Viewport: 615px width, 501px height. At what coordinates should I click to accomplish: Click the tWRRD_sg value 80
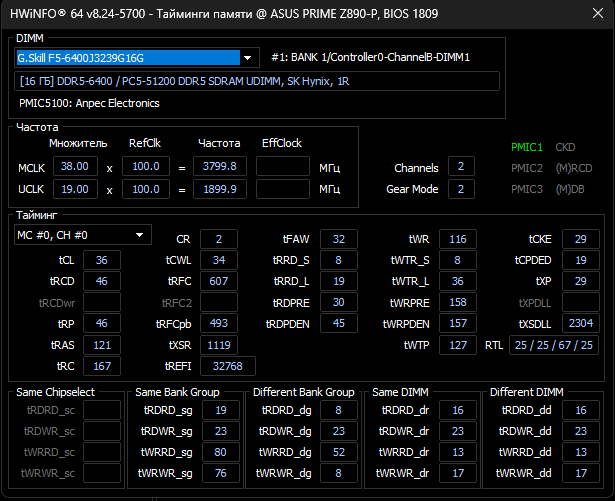pos(221,452)
